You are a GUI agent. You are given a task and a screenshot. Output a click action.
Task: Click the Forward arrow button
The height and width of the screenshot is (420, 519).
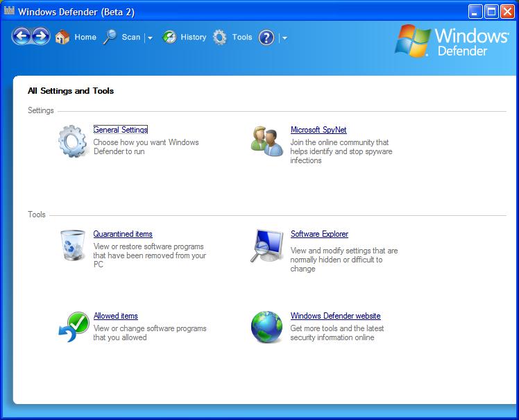click(41, 36)
